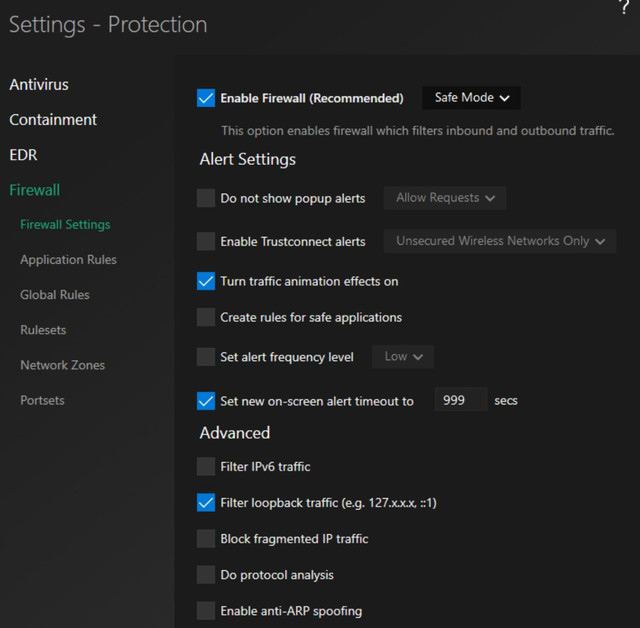Open the Safe Mode firewall dropdown
Screen dimensions: 640x628
coord(471,98)
